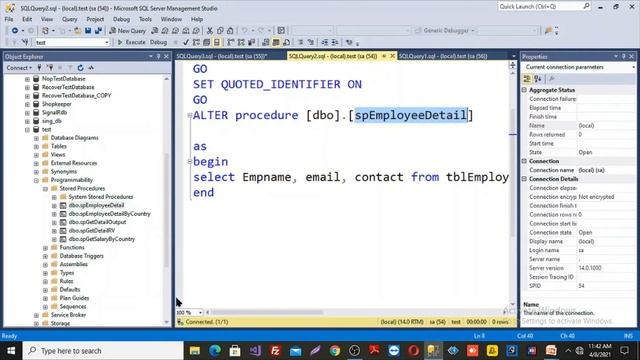Click the Increase Indent icon
Image resolution: width=640 pixels, height=360 pixels.
coord(335,42)
